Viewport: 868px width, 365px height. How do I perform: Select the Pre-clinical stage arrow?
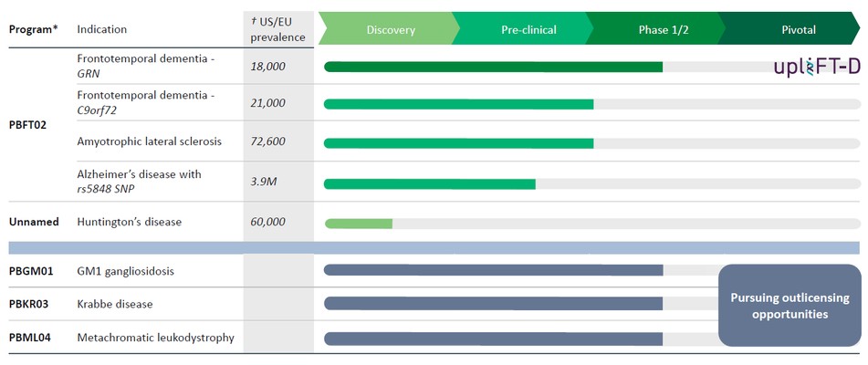tap(528, 30)
